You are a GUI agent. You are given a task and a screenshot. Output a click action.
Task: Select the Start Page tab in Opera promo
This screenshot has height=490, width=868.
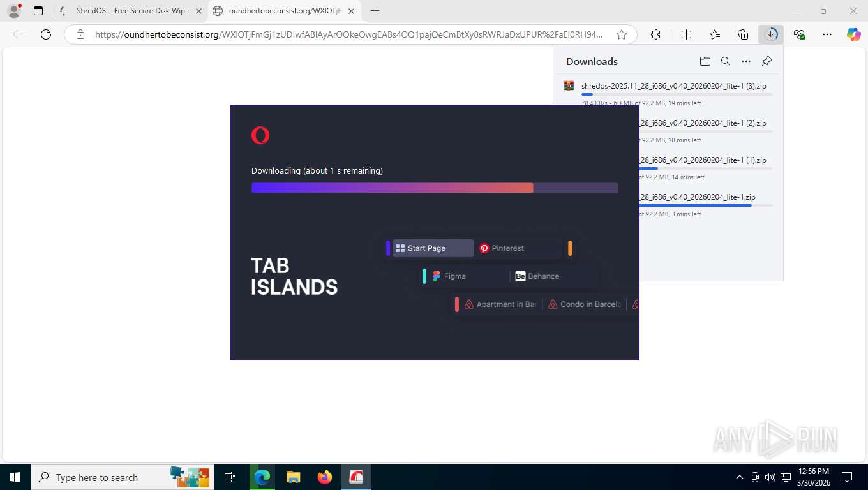[x=433, y=248]
